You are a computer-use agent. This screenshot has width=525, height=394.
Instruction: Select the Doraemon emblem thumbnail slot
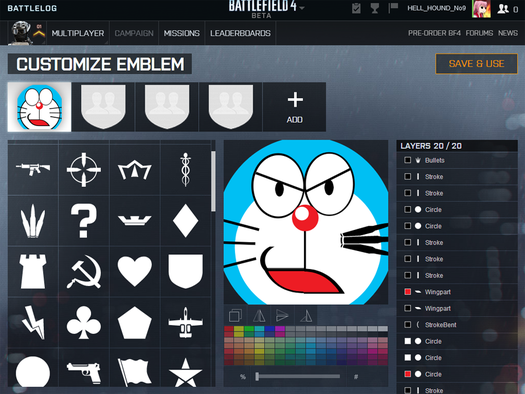click(40, 107)
